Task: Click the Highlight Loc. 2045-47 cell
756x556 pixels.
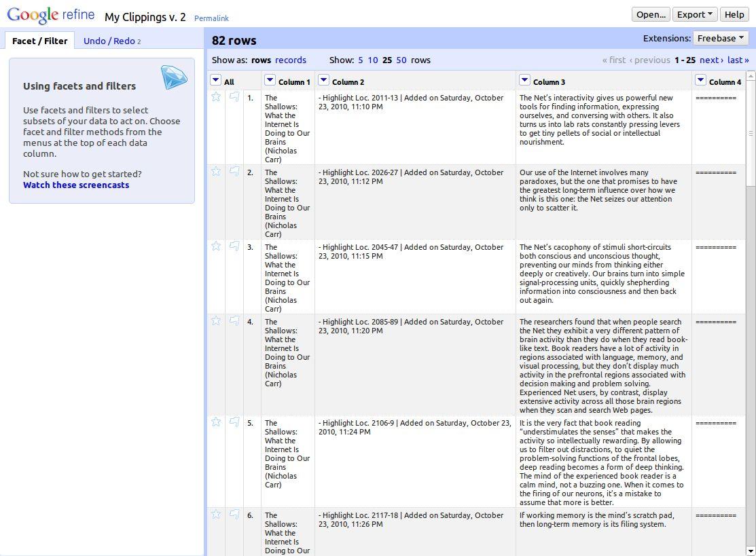Action: pyautogui.click(x=415, y=276)
